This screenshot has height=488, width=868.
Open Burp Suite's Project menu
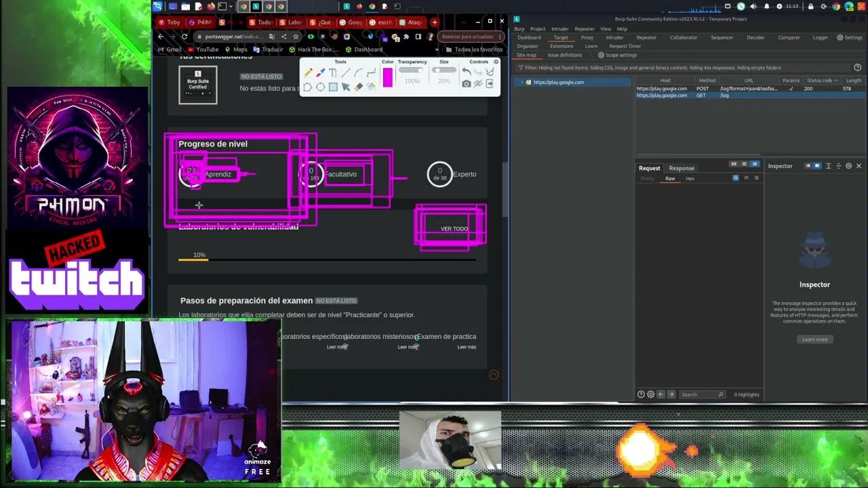click(538, 28)
